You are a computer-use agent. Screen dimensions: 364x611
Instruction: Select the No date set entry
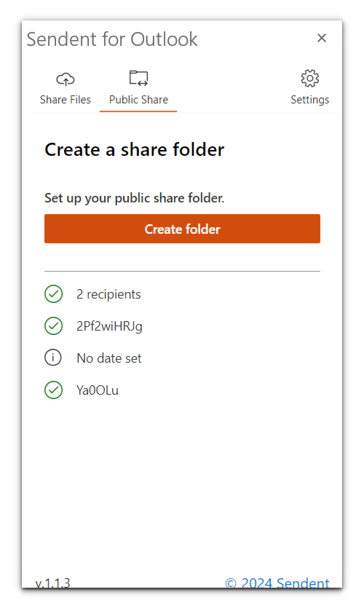pyautogui.click(x=109, y=358)
